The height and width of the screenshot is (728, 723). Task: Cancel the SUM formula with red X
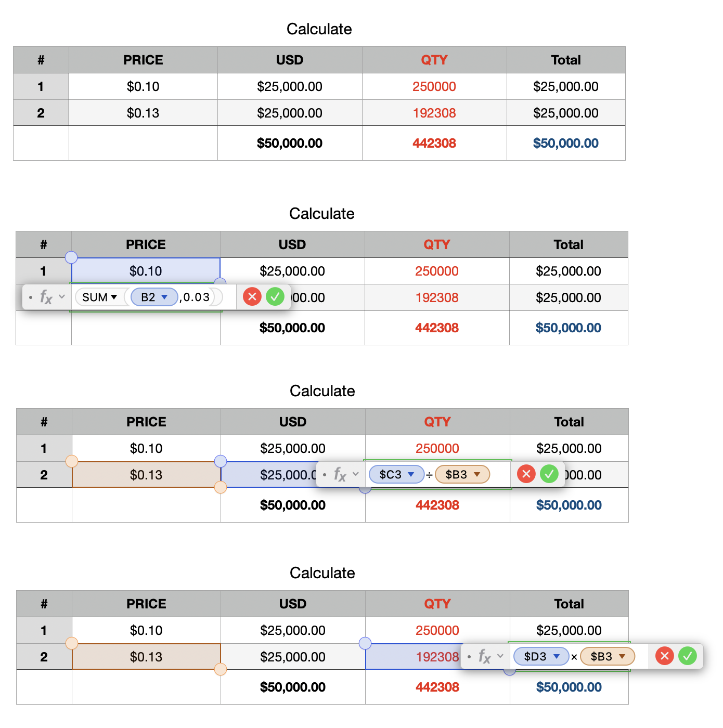coord(252,297)
